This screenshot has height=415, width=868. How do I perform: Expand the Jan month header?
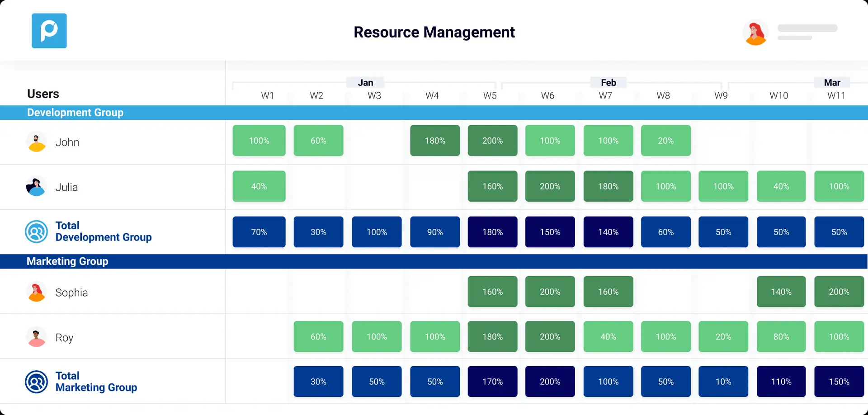tap(365, 82)
